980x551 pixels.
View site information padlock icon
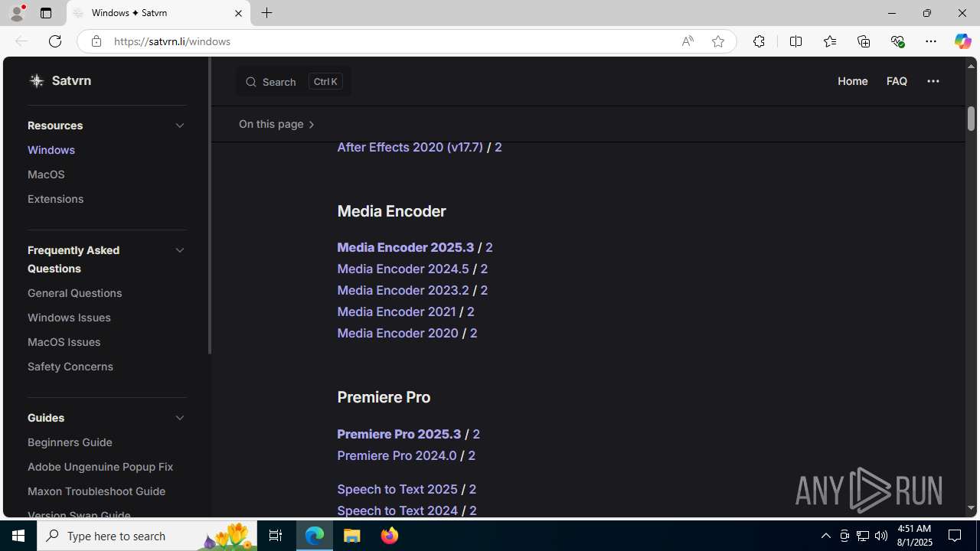pos(96,41)
